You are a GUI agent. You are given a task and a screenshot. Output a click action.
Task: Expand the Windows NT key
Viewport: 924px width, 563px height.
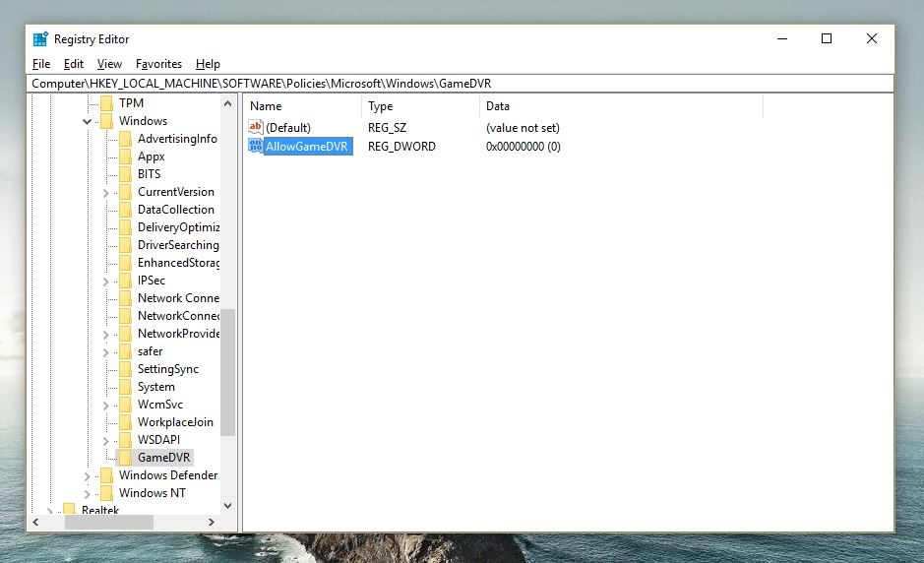tap(88, 494)
